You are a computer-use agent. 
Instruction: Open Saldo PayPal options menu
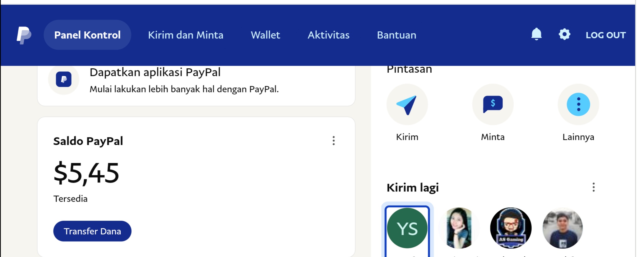(x=334, y=141)
